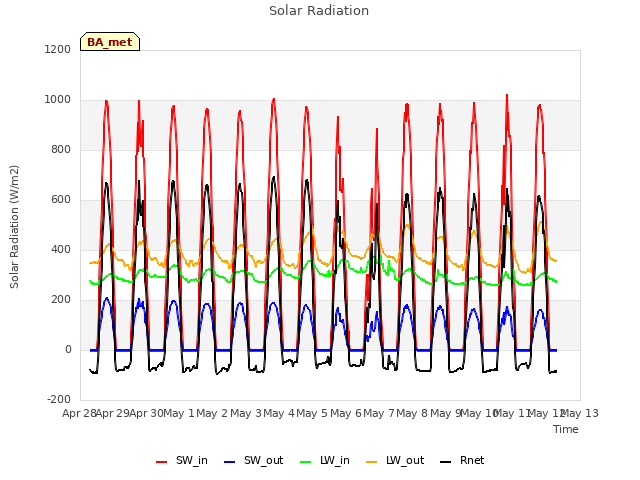Image resolution: width=640 pixels, height=480 pixels.
Task: Click the 400 y-axis tick label
Action: 61,249
